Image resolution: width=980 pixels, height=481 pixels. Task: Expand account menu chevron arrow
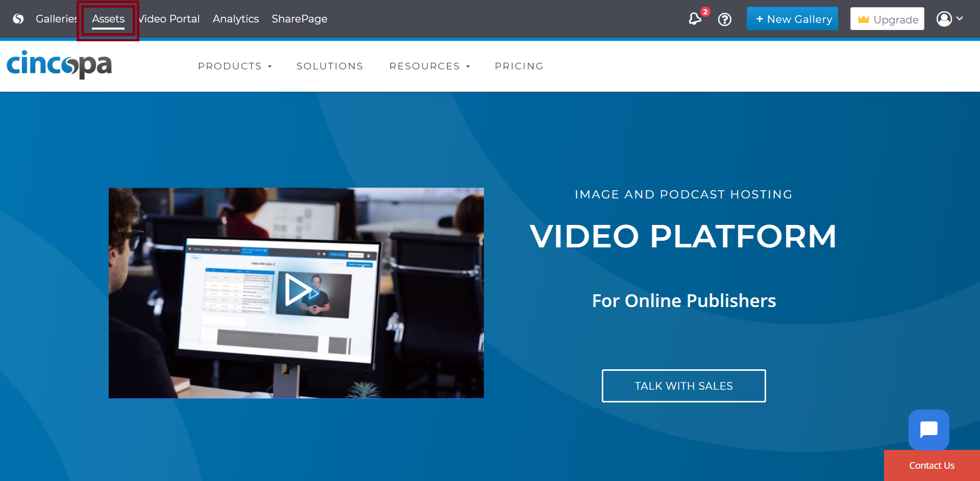point(960,18)
